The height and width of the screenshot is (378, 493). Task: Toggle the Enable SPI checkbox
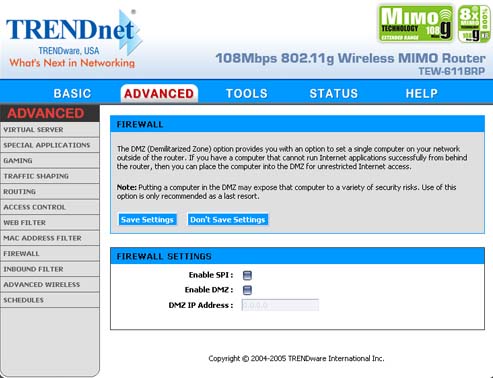coord(247,275)
